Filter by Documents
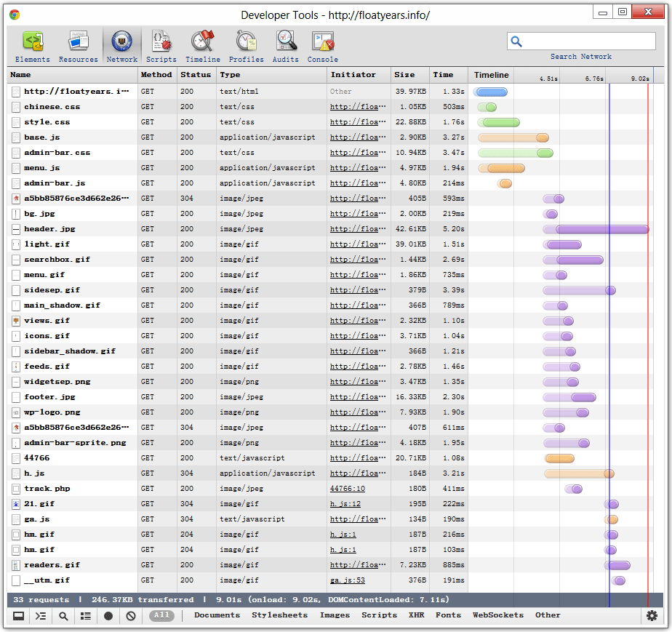 point(217,615)
